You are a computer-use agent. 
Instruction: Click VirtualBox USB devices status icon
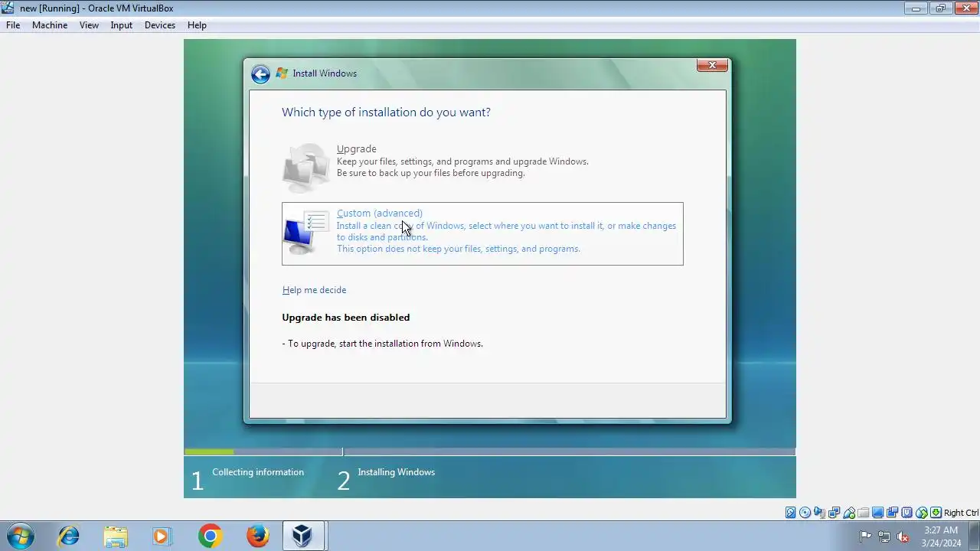[x=849, y=513]
